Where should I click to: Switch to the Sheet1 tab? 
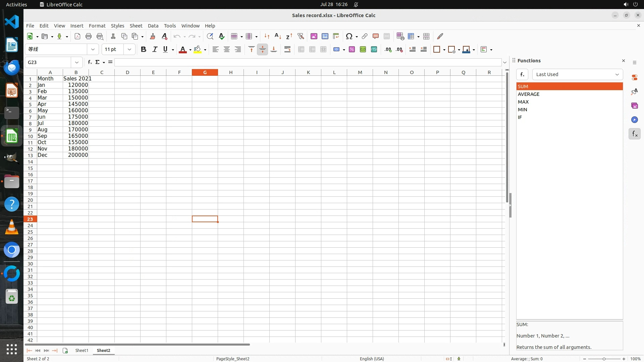point(82,350)
